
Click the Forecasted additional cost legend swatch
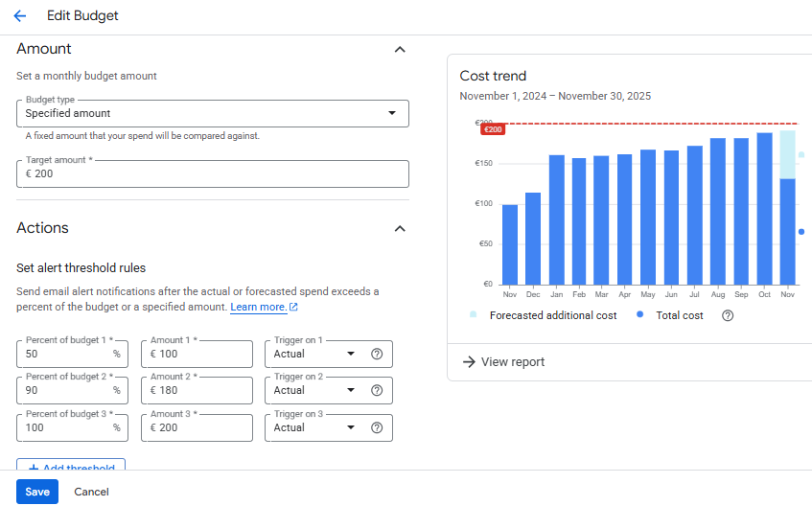click(473, 314)
